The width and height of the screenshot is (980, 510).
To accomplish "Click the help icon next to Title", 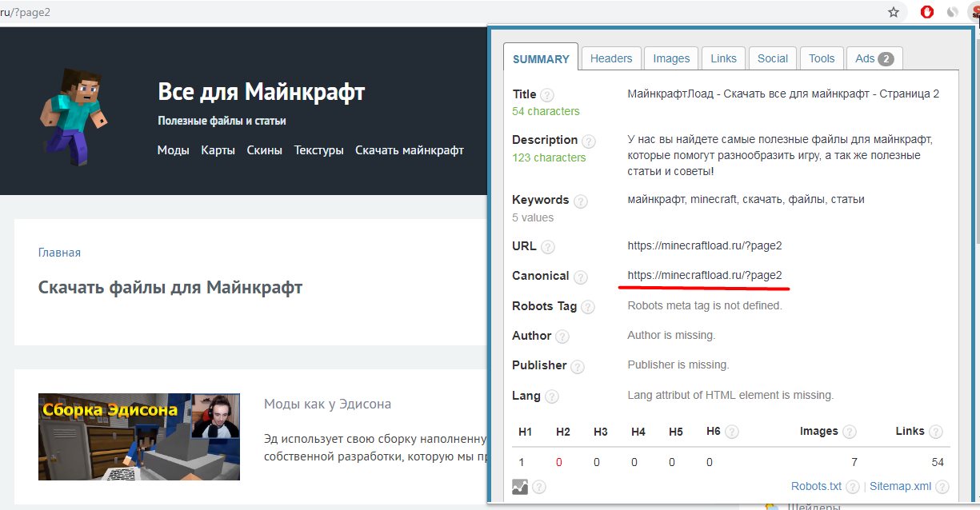I will point(547,95).
